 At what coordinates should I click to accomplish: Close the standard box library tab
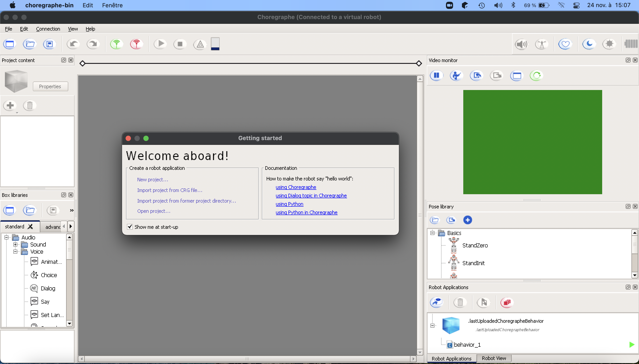30,227
